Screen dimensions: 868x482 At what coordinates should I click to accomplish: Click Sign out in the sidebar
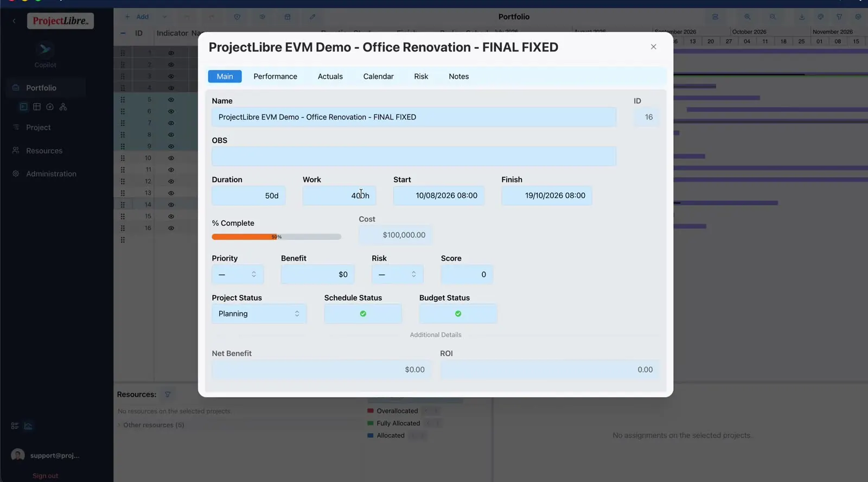click(x=45, y=476)
